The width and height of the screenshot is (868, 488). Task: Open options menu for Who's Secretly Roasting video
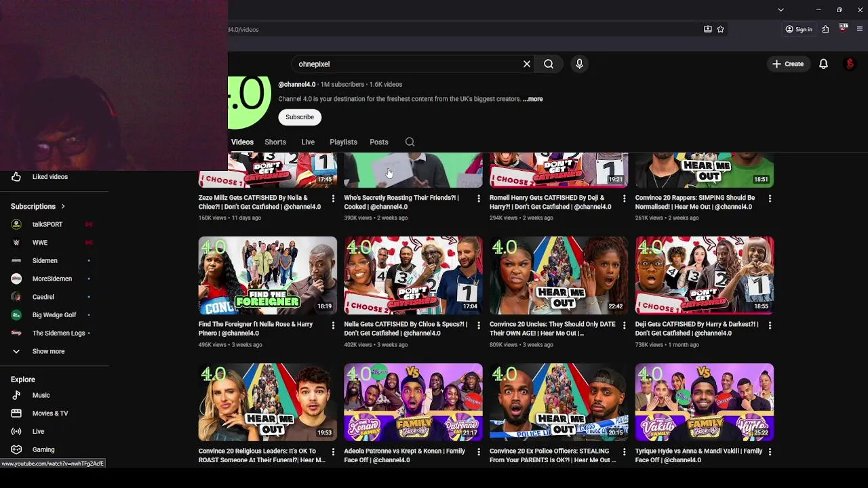(478, 199)
